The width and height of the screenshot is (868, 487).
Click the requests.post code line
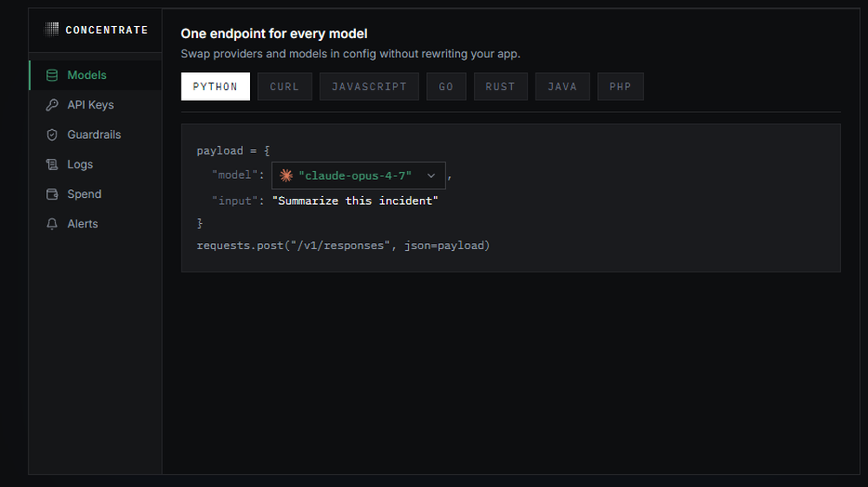click(343, 246)
